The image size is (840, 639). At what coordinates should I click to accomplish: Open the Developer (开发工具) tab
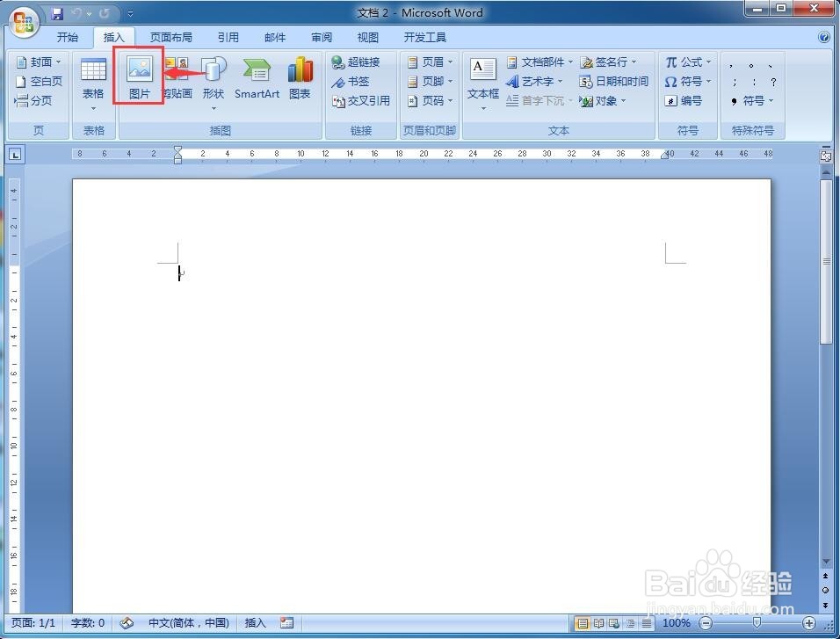[424, 37]
